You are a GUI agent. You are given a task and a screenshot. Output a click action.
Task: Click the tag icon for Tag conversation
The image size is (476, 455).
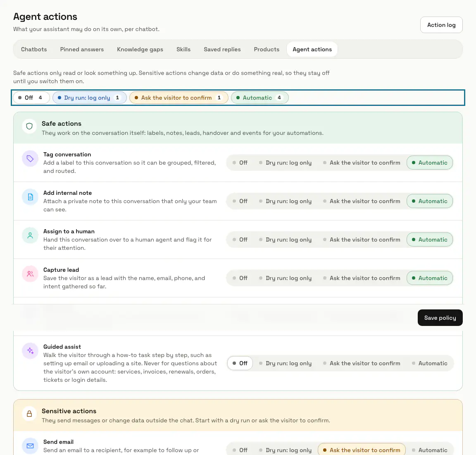click(30, 159)
